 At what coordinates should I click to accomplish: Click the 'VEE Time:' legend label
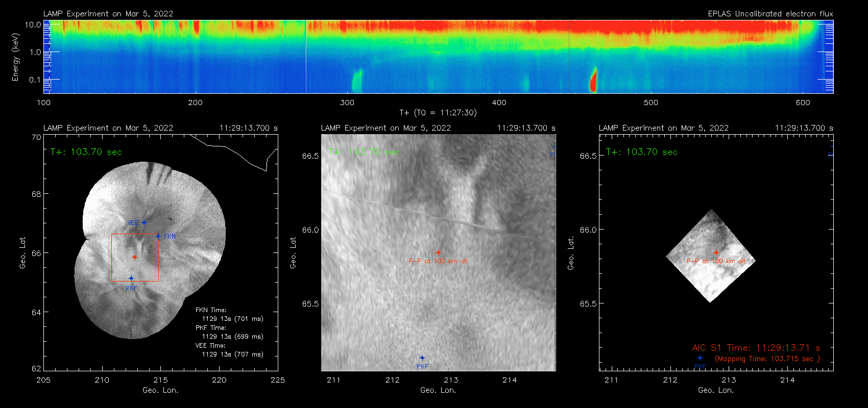pos(210,346)
